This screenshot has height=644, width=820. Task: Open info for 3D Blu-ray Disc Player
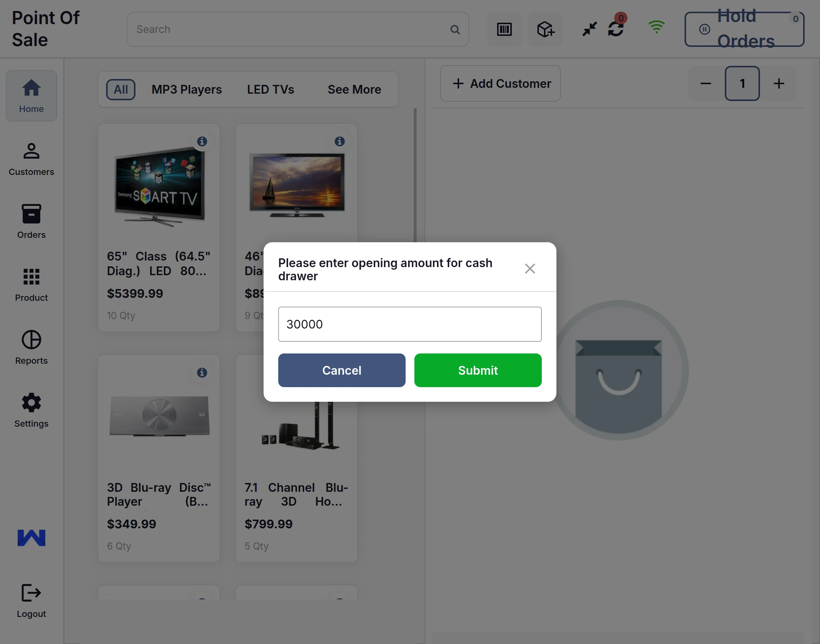point(202,372)
